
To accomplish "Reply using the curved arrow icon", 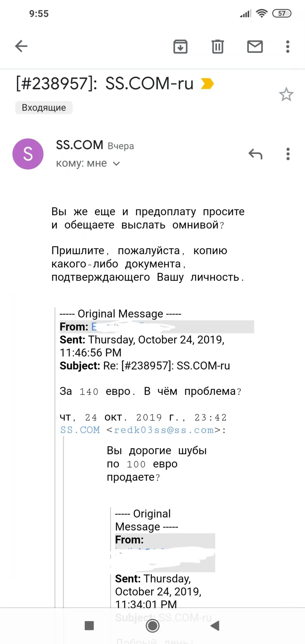I will click(x=255, y=154).
